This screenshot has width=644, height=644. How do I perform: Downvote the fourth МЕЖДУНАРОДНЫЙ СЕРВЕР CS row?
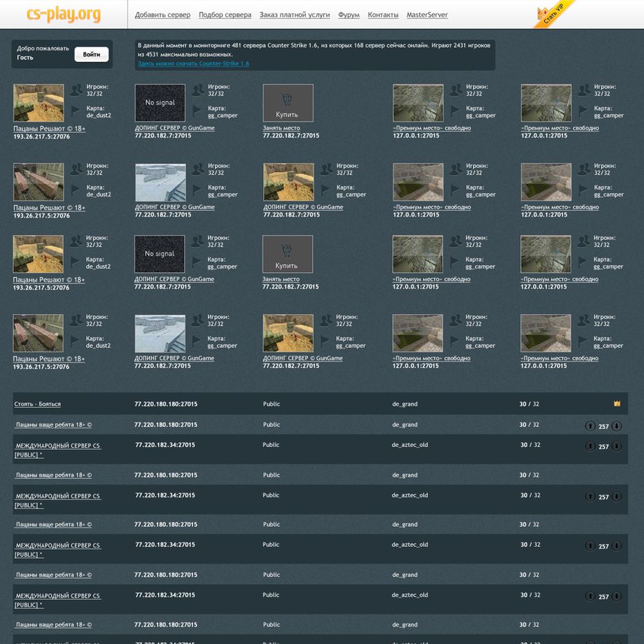[616, 596]
